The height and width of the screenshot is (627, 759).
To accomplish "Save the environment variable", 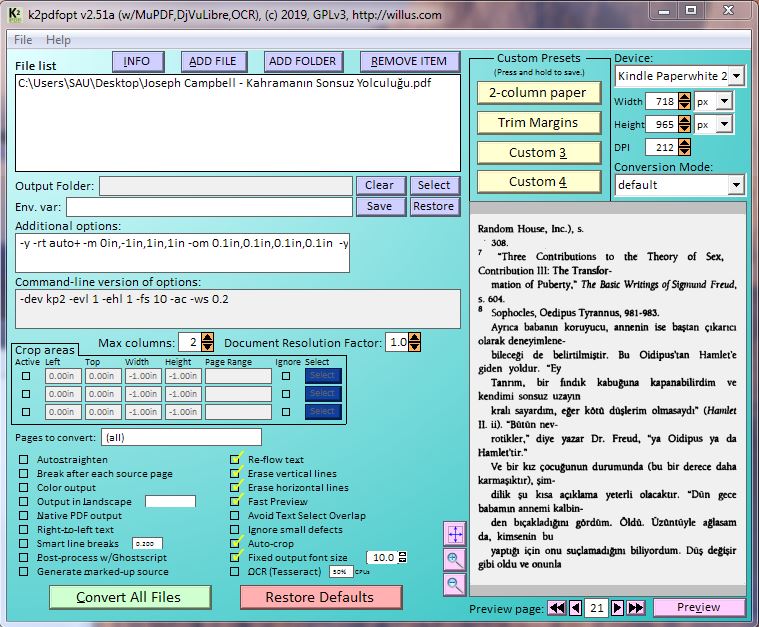I will tap(380, 206).
